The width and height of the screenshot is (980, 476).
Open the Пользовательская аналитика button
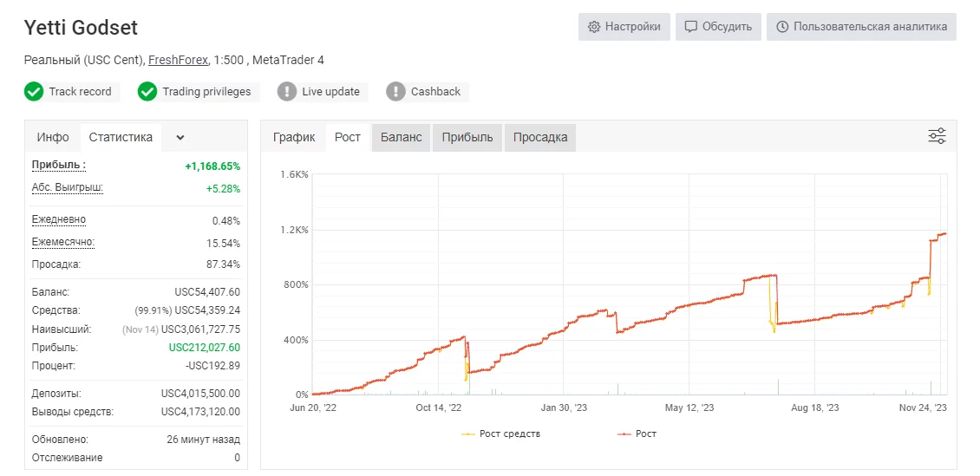(861, 27)
